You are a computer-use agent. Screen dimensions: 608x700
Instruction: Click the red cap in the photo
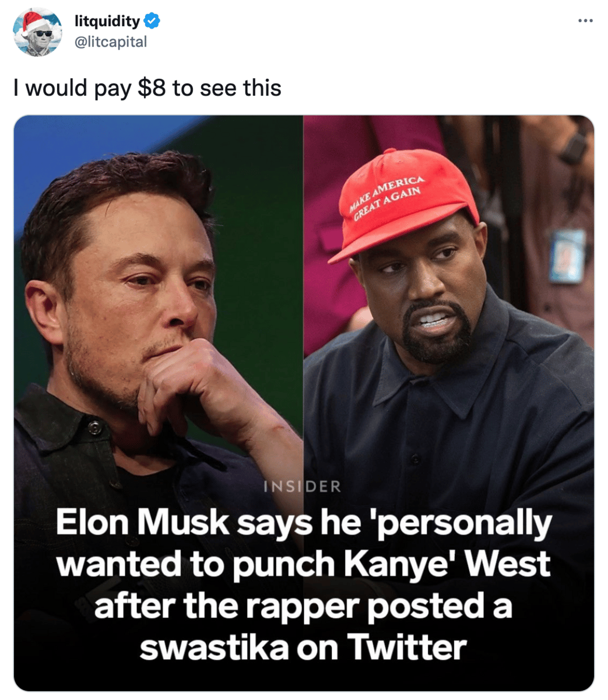point(404,208)
